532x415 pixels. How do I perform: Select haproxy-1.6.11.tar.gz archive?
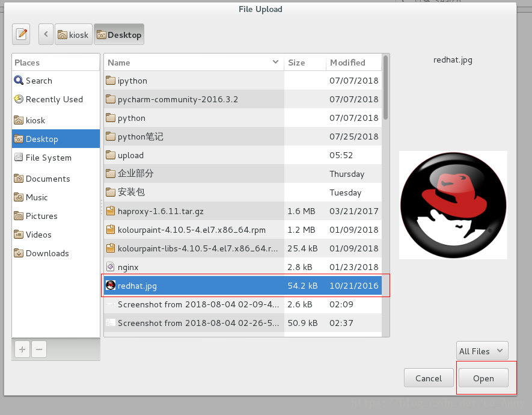coord(243,211)
